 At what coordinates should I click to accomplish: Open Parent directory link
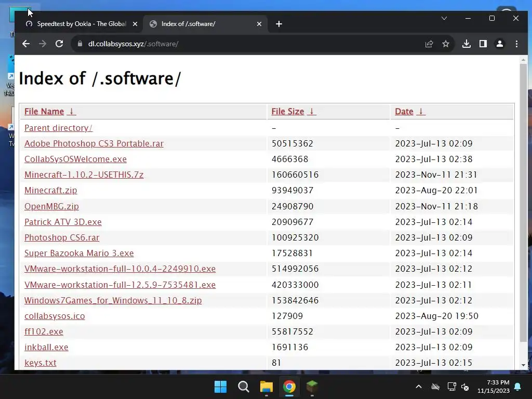(58, 128)
